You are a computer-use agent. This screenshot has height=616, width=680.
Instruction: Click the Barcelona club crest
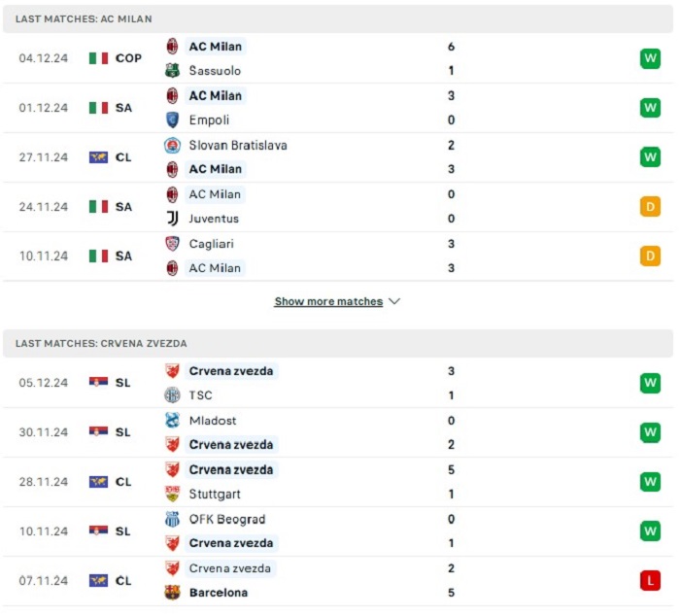(x=172, y=592)
